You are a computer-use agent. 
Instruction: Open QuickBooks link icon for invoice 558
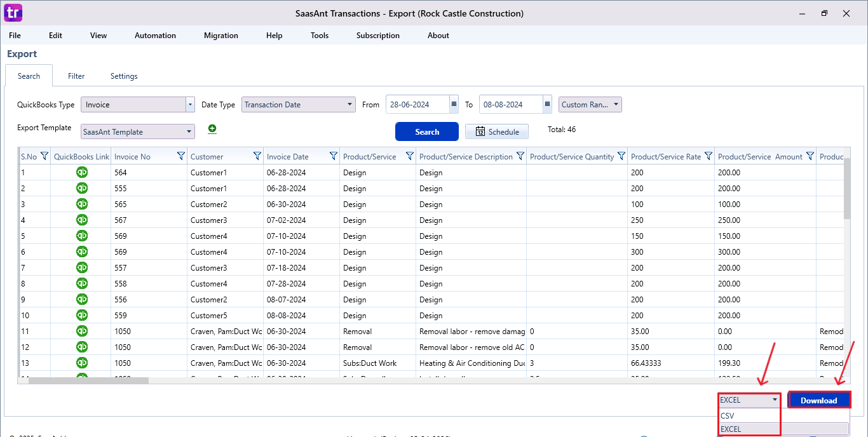tap(82, 283)
